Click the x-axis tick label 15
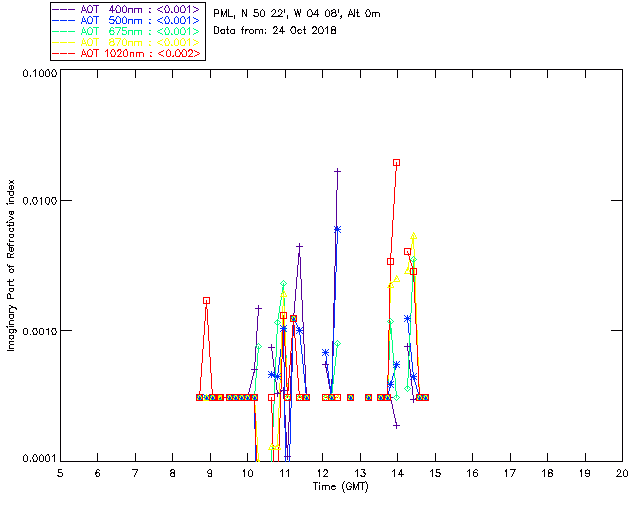Image resolution: width=640 pixels, height=512 pixels. pos(435,473)
